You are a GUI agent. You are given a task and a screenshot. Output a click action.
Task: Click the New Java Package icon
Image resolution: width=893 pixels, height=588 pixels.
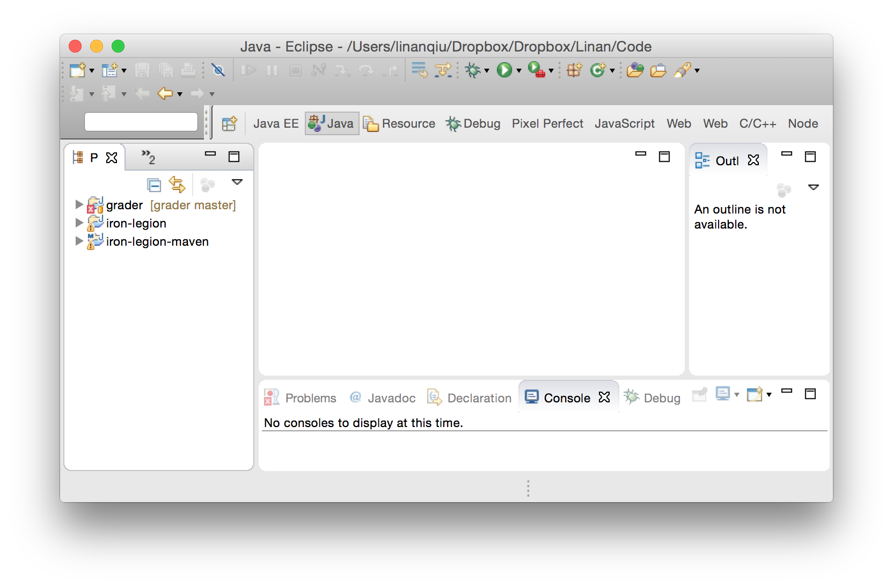(x=574, y=70)
